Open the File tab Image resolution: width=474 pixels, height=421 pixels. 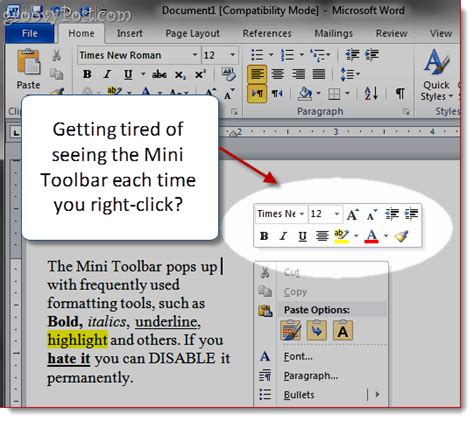click(x=30, y=33)
